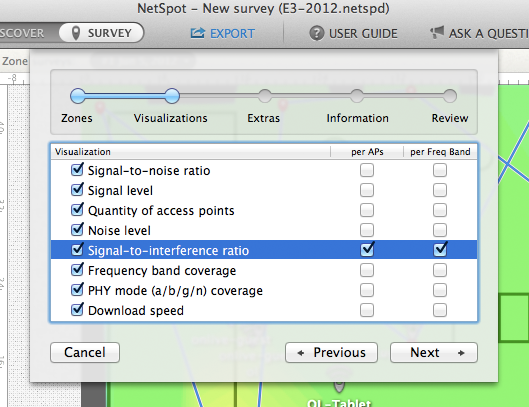Enable per APs for Noise level
The width and height of the screenshot is (529, 407).
(367, 230)
